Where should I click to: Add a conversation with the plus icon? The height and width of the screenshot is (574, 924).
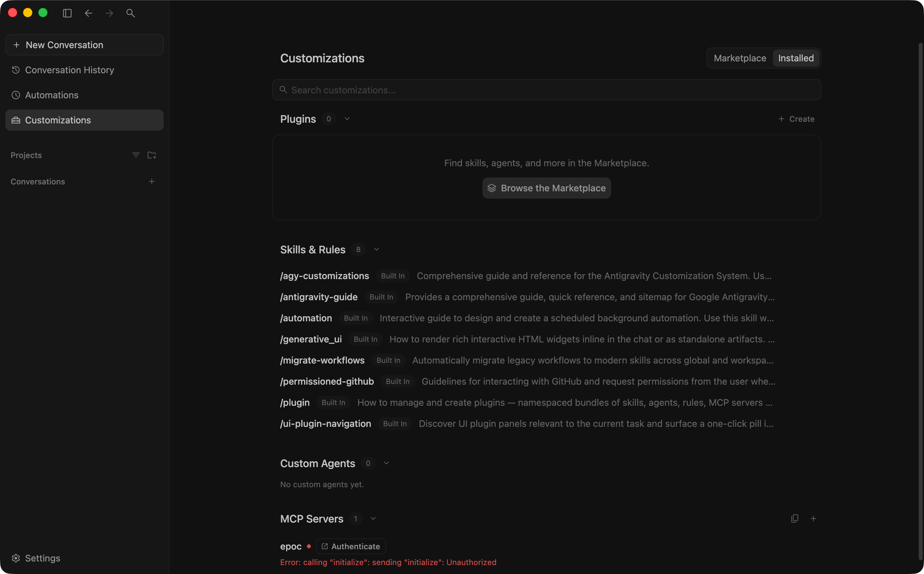(x=152, y=181)
